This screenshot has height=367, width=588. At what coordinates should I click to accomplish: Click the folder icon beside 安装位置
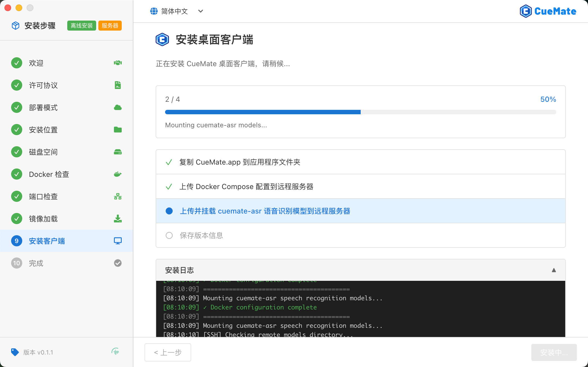coord(118,130)
